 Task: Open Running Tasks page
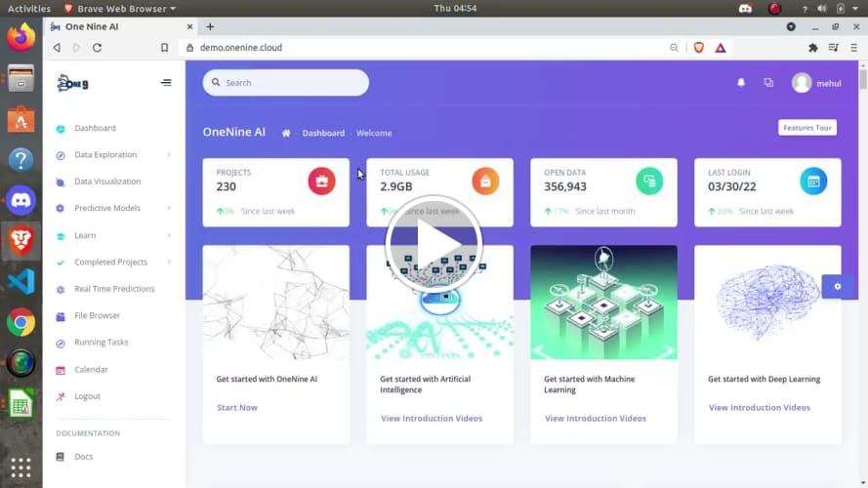pos(102,342)
